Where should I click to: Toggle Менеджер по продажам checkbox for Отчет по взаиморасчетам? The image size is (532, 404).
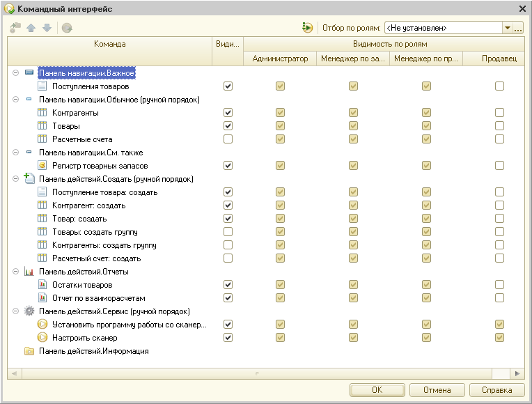pyautogui.click(x=426, y=297)
